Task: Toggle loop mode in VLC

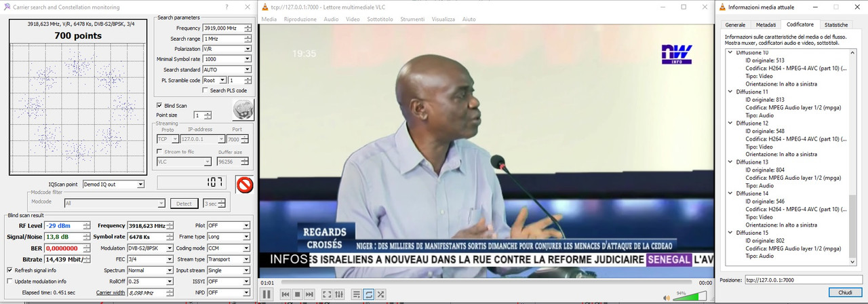Action: [x=369, y=294]
